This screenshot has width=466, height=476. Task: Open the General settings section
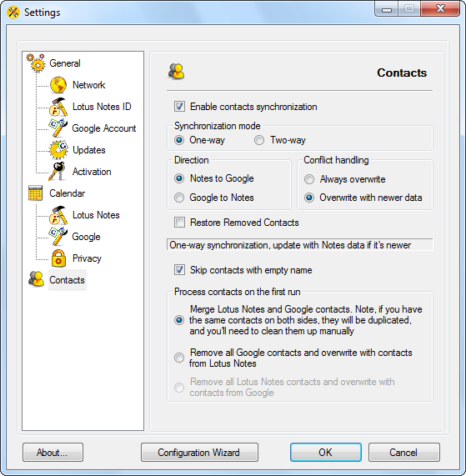click(65, 63)
